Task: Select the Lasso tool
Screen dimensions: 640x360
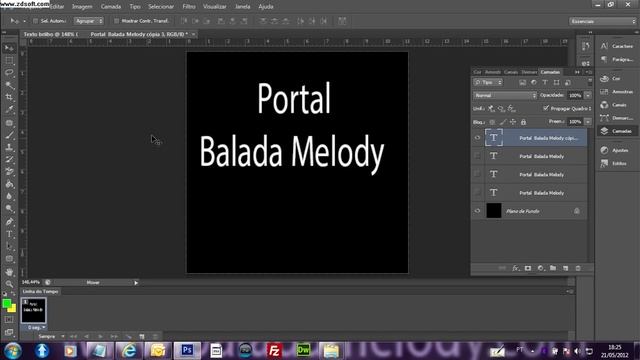Action: click(x=9, y=73)
